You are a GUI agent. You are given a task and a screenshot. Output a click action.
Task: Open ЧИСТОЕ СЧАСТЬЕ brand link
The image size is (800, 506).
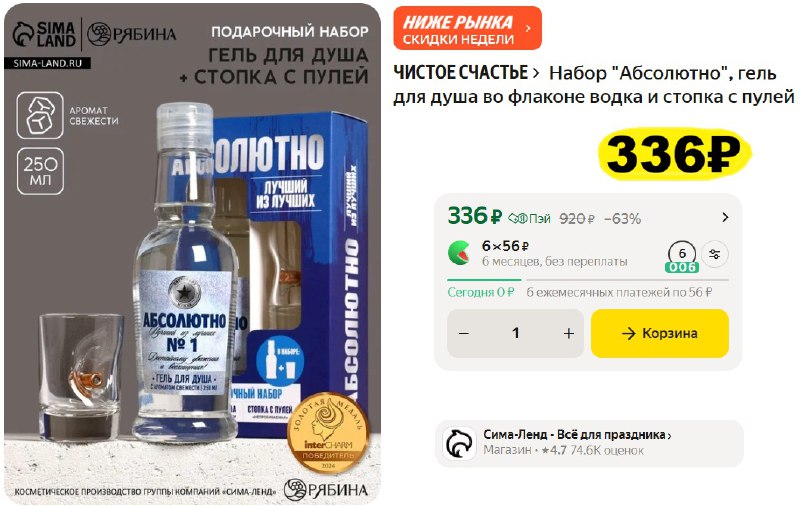coord(466,73)
